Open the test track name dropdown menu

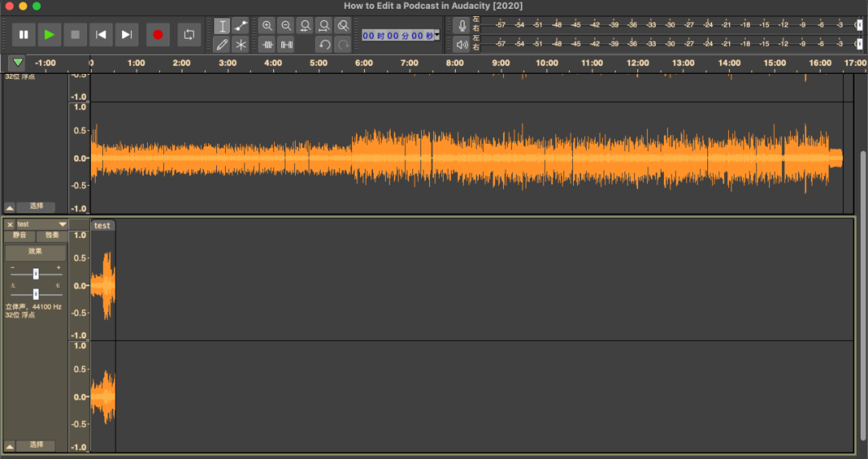tap(62, 224)
